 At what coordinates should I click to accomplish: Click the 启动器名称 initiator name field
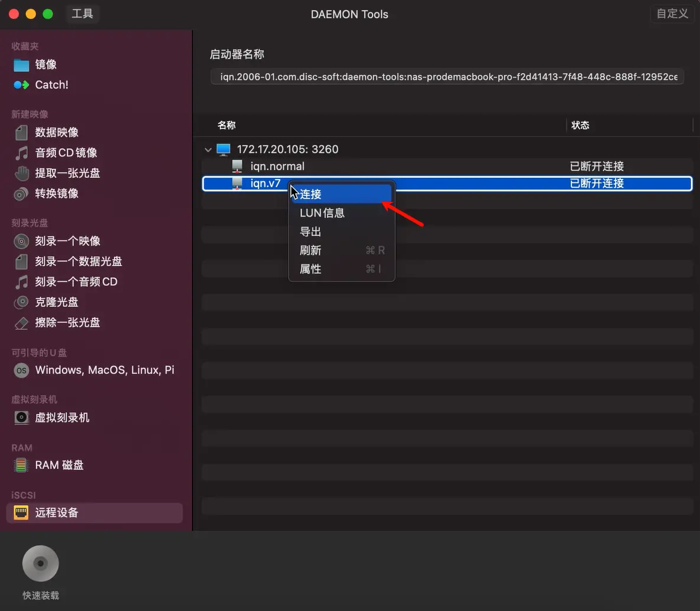tap(447, 77)
